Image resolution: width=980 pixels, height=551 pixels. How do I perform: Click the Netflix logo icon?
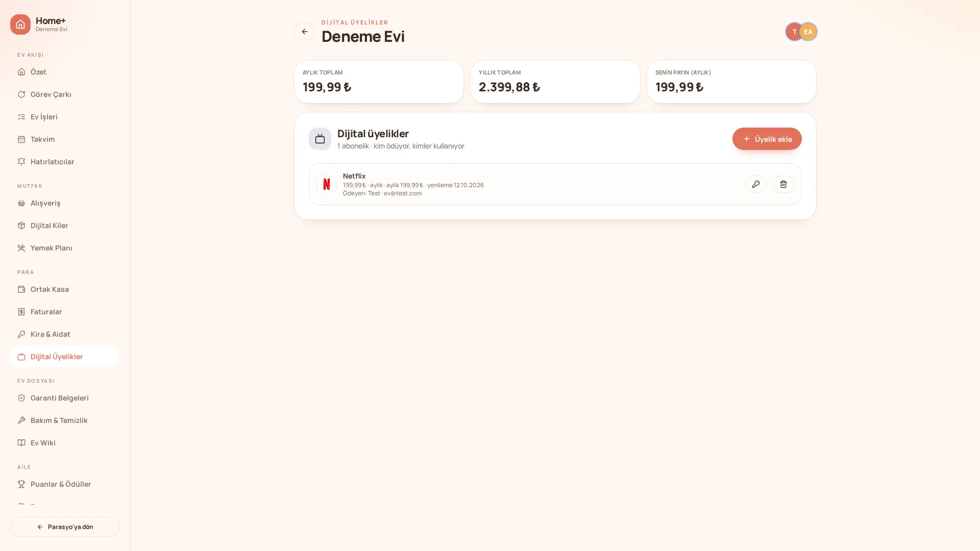327,184
